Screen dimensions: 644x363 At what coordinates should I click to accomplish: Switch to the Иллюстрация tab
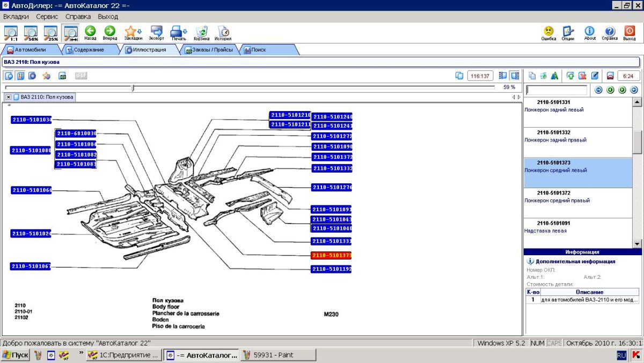149,50
